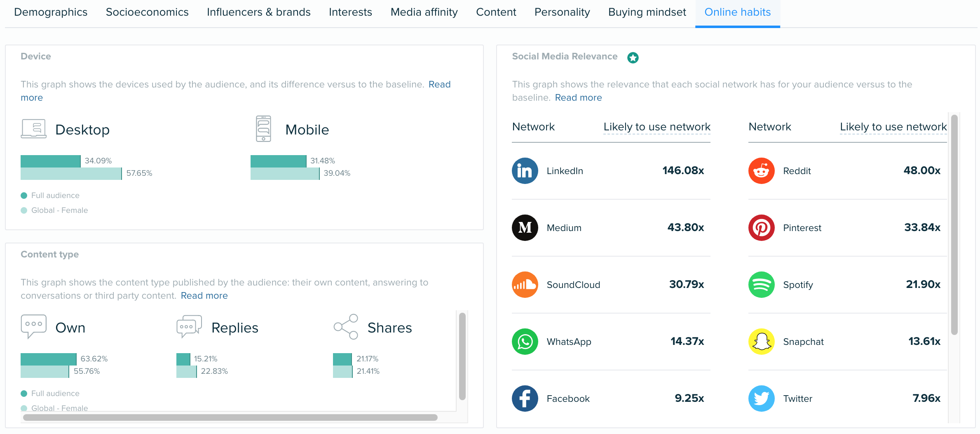
Task: Click the Pinterest icon
Action: pyautogui.click(x=761, y=227)
